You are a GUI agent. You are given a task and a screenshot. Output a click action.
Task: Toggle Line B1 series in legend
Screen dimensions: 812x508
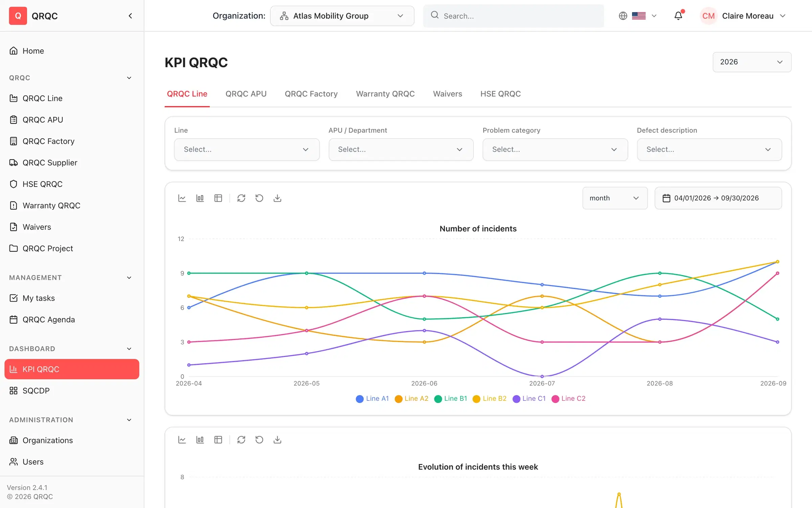[x=450, y=399]
